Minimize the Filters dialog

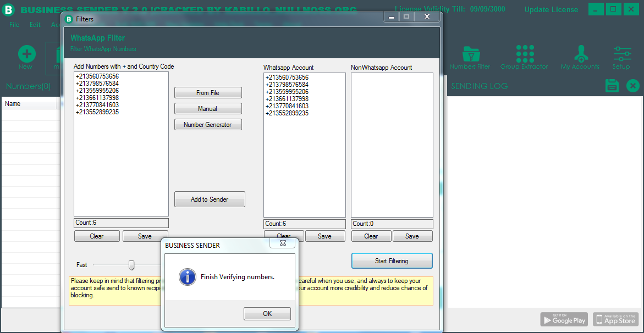pyautogui.click(x=391, y=17)
